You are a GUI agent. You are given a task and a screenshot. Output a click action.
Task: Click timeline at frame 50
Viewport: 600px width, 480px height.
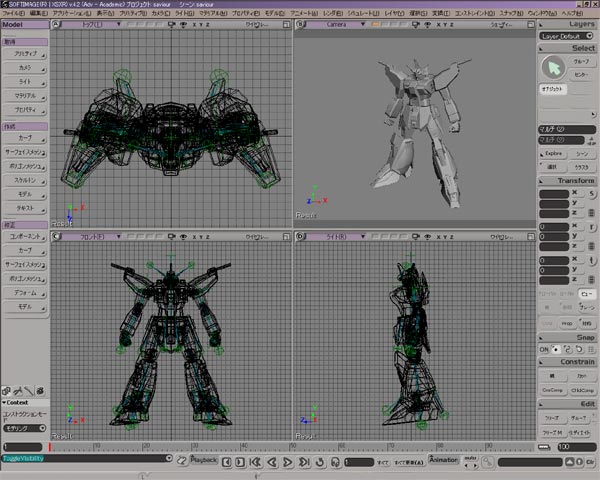point(292,447)
